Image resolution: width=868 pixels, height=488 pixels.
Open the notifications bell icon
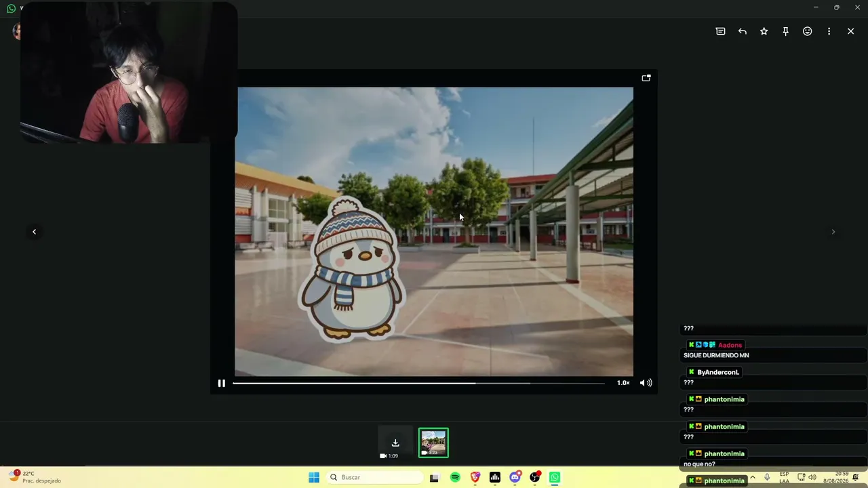[856, 477]
